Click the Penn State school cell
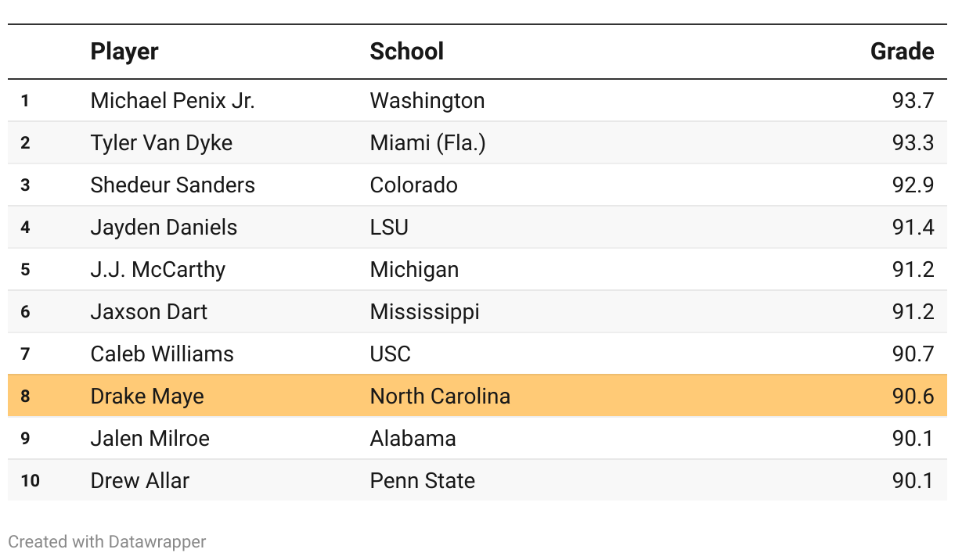This screenshot has width=955, height=560. tap(422, 481)
